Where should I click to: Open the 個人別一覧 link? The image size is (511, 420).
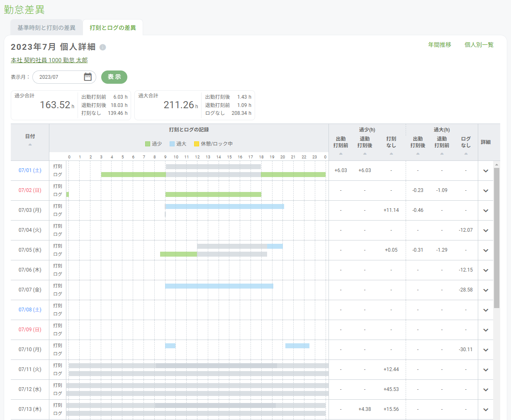tap(479, 45)
